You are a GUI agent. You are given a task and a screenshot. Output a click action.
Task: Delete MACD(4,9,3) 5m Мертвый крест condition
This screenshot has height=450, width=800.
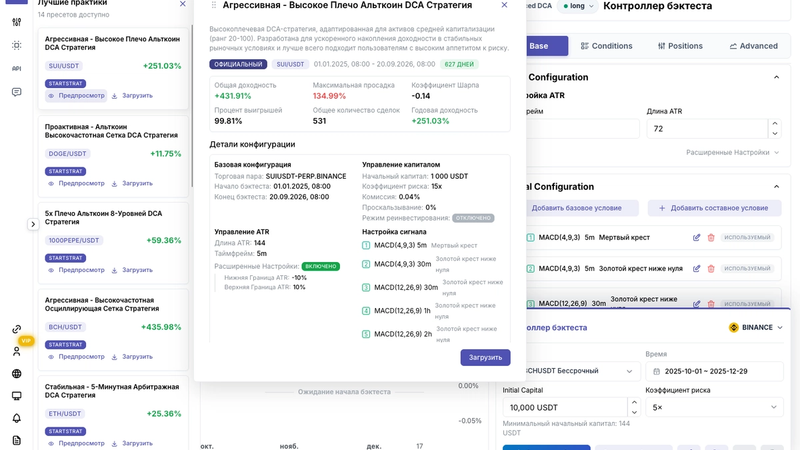point(711,238)
